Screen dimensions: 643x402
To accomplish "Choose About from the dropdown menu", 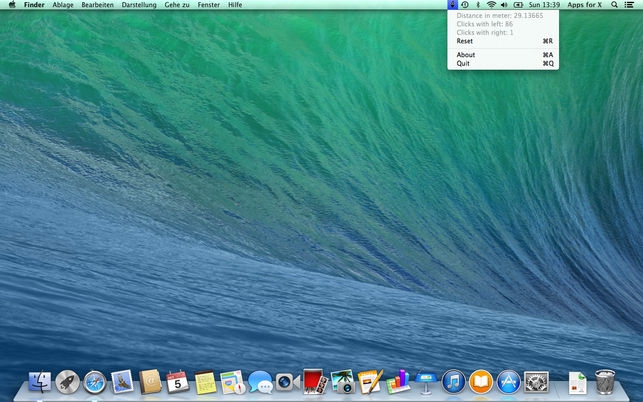I will coord(466,54).
